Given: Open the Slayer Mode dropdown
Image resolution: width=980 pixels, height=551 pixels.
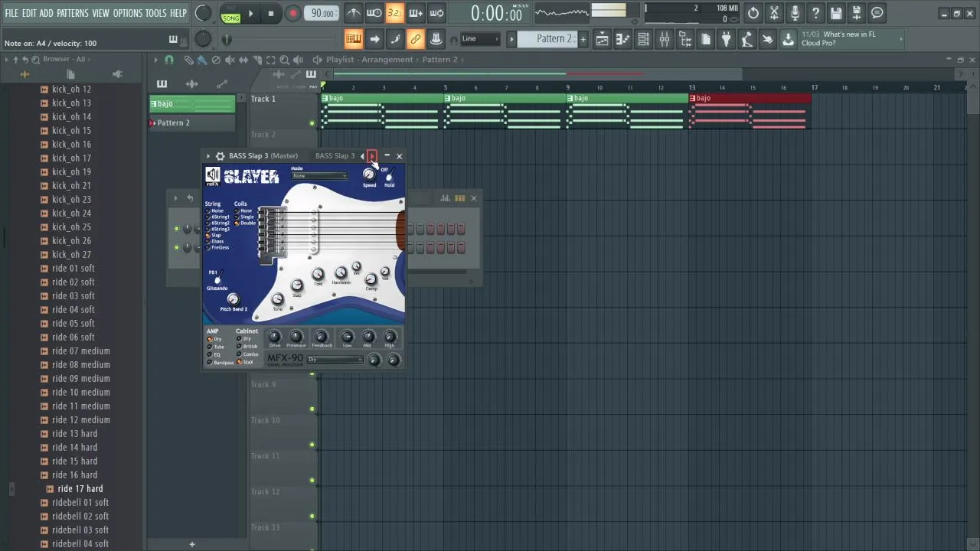Looking at the screenshot, I should (320, 176).
